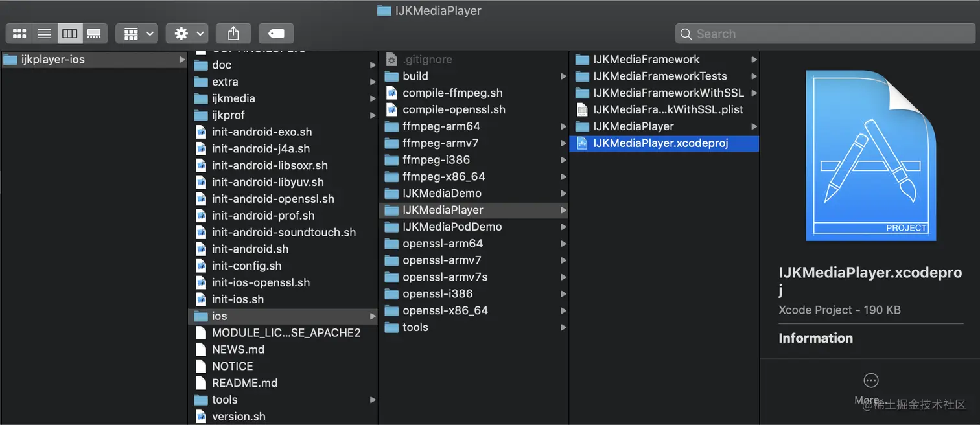Expand the tools folder in second column

pos(373,400)
